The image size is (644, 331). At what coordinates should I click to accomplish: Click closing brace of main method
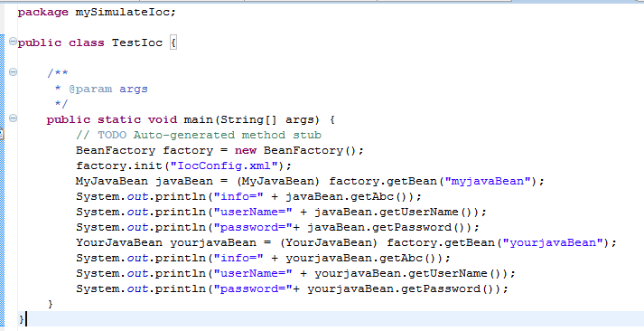point(50,304)
